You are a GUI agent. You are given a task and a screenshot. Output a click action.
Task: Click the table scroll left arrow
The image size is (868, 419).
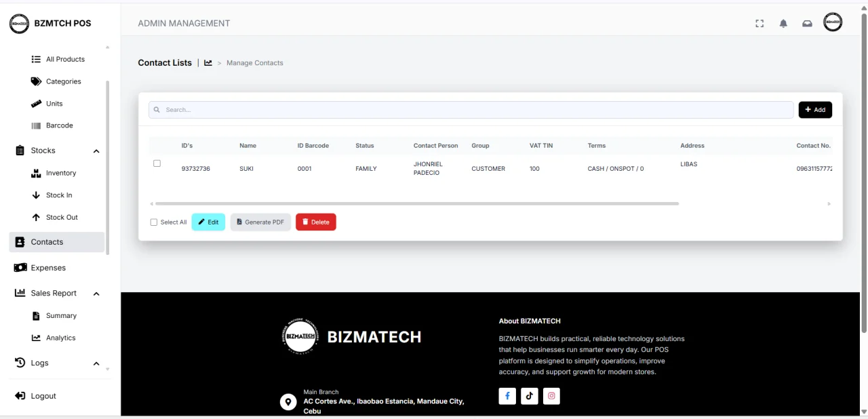pos(151,203)
